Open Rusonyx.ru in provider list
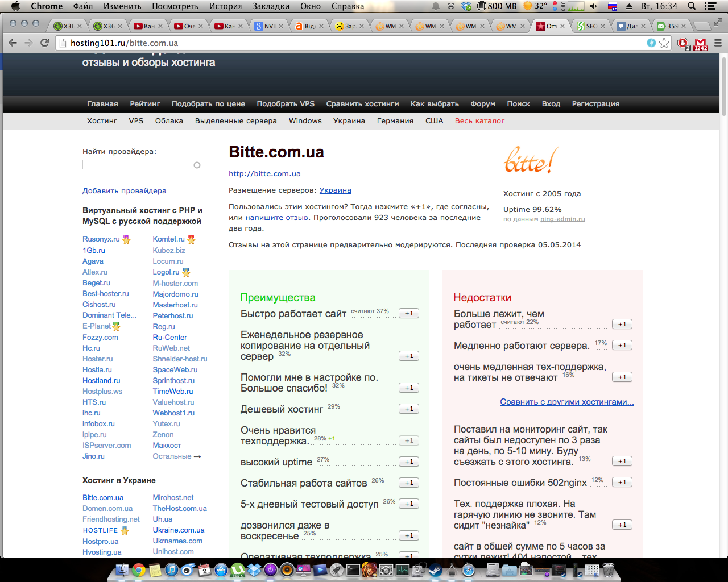Viewport: 728px width, 582px height. [x=101, y=239]
